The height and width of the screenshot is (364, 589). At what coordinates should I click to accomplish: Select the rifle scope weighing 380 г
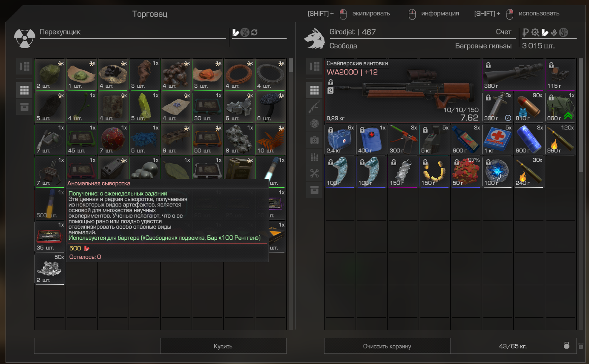pyautogui.click(x=514, y=75)
